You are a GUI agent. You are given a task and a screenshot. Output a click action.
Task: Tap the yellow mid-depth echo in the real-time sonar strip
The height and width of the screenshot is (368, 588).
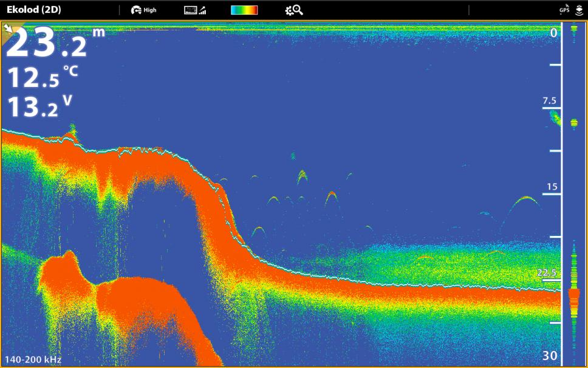(x=574, y=123)
